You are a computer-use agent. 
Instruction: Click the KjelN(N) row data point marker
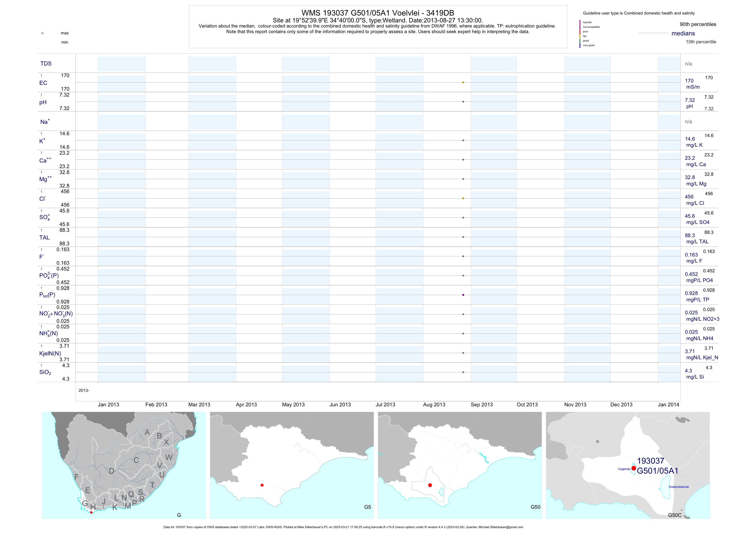click(x=463, y=353)
